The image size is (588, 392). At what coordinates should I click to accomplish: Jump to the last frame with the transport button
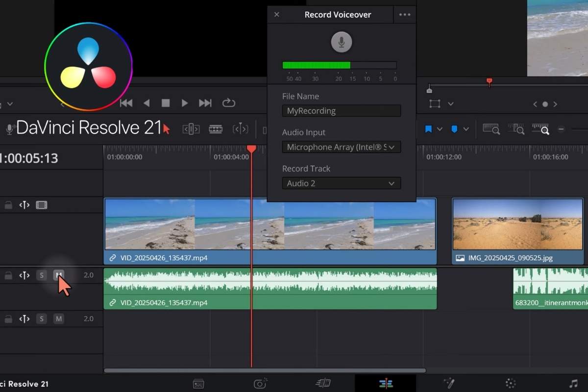click(x=205, y=103)
